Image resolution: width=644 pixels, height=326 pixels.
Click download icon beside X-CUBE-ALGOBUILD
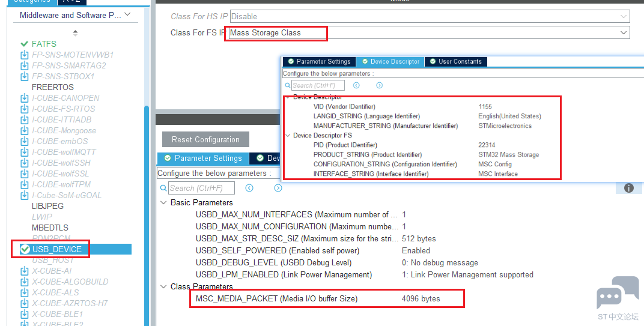coord(24,282)
